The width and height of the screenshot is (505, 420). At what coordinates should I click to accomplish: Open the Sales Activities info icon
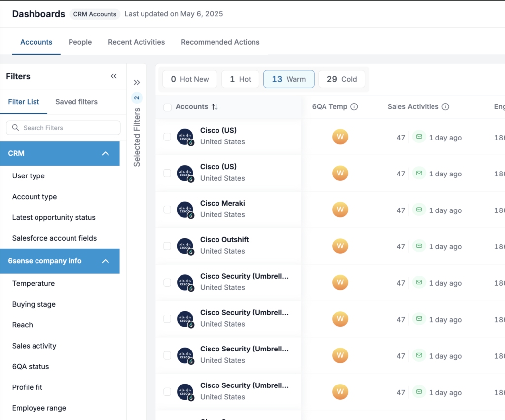tap(445, 107)
